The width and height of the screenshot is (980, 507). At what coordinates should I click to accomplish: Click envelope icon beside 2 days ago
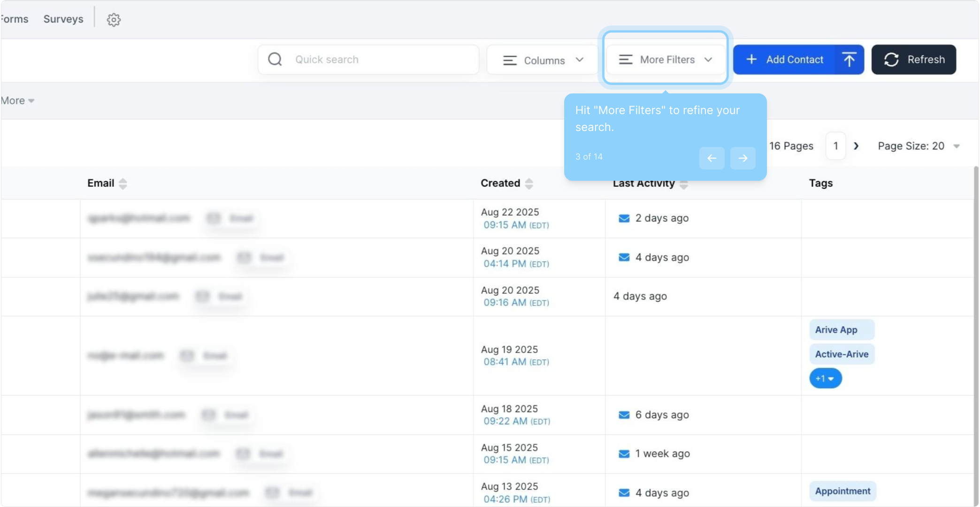pyautogui.click(x=624, y=218)
